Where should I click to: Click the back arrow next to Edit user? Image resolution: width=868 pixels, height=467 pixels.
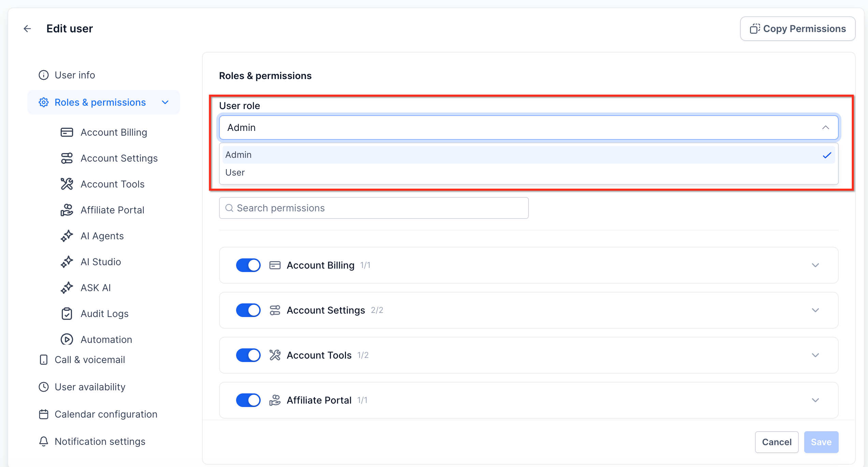coord(27,29)
